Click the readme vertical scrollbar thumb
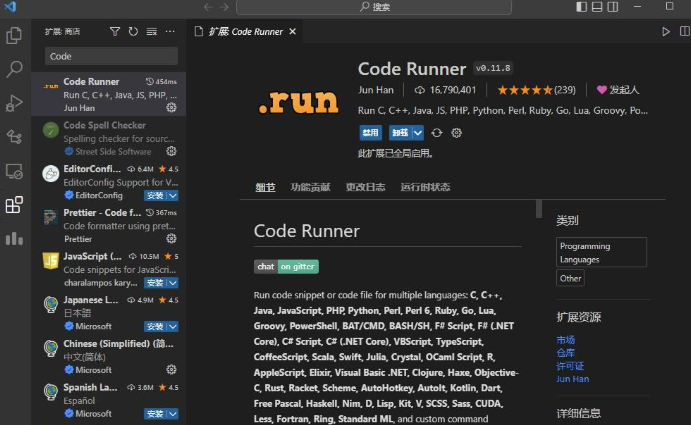This screenshot has width=691, height=425. (539, 209)
